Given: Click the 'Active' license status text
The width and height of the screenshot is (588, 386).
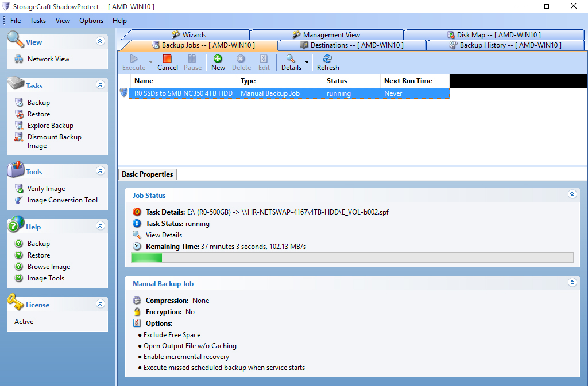Looking at the screenshot, I should click(24, 322).
